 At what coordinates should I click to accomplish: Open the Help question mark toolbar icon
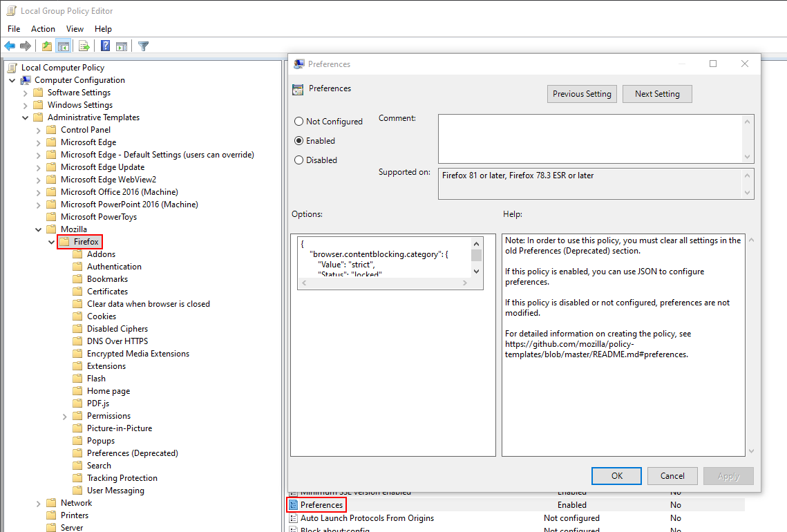pyautogui.click(x=106, y=46)
